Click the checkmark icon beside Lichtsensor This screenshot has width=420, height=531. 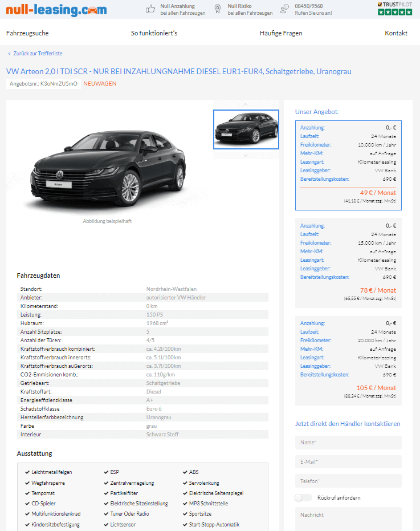pos(106,525)
